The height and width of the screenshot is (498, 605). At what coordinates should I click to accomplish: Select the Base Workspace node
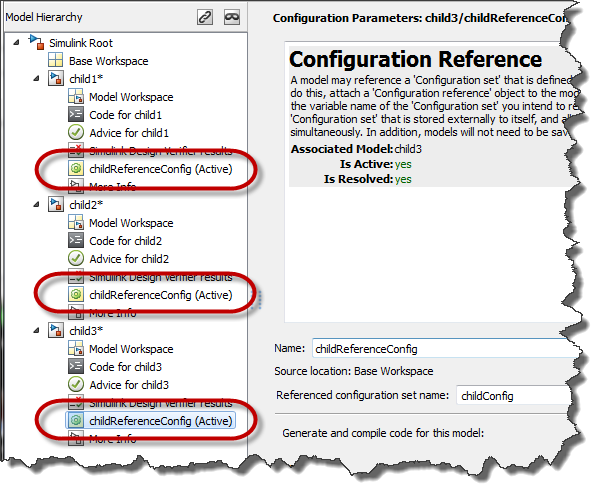[x=107, y=61]
